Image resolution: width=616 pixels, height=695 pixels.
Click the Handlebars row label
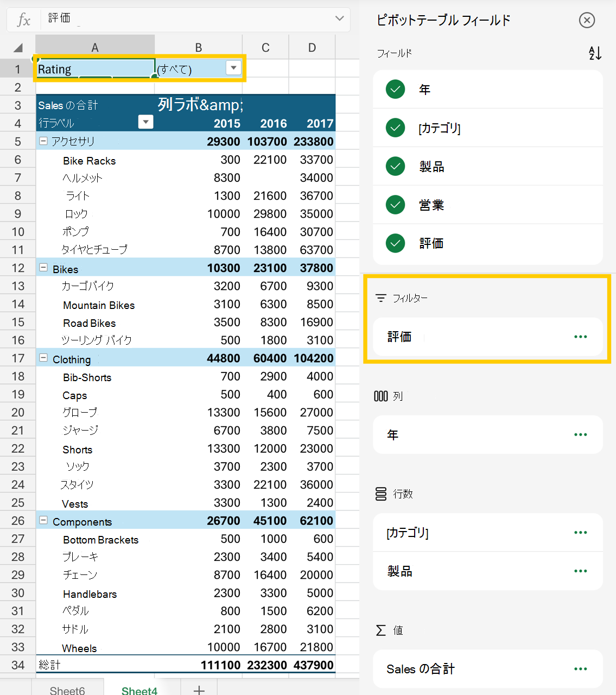(90, 594)
